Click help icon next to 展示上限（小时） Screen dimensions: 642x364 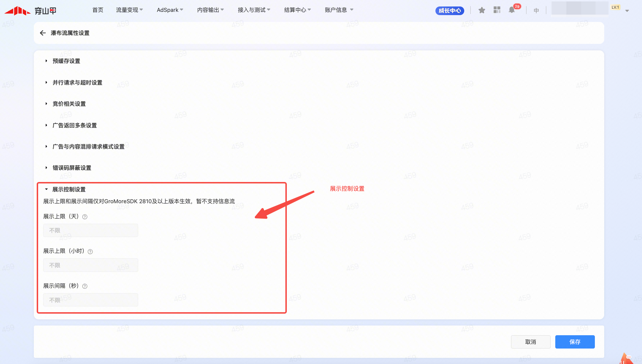(90, 252)
